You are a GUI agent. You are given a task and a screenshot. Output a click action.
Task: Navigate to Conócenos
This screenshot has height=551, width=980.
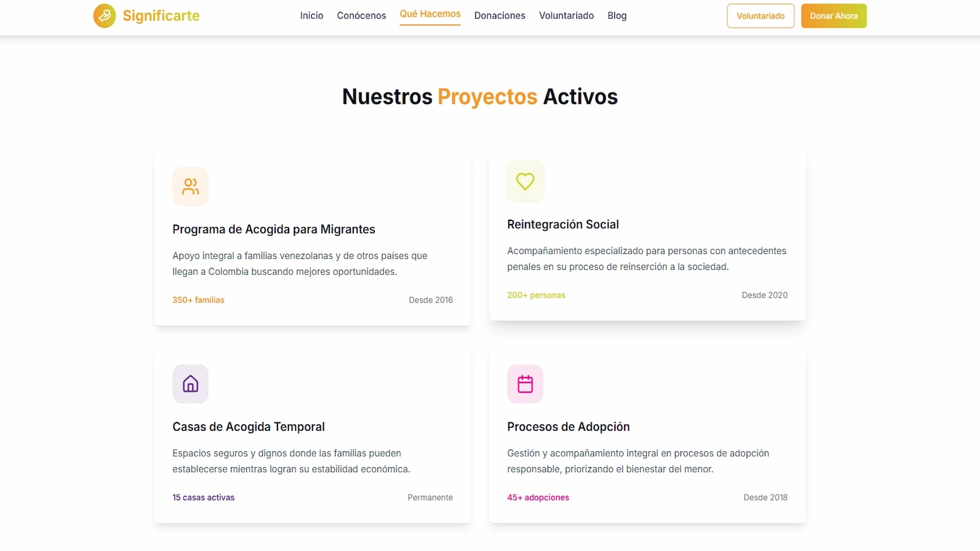coord(361,15)
